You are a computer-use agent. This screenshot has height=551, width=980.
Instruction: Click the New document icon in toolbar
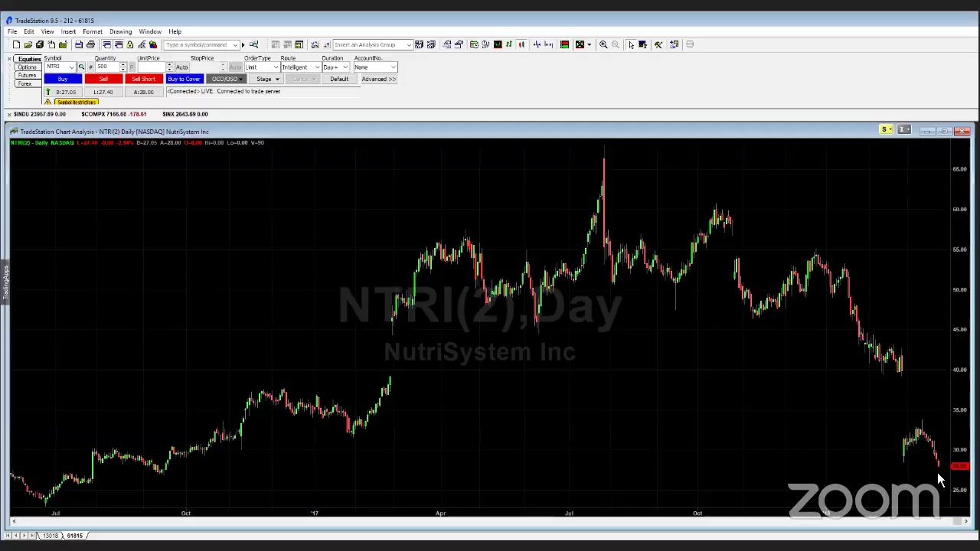[x=16, y=44]
